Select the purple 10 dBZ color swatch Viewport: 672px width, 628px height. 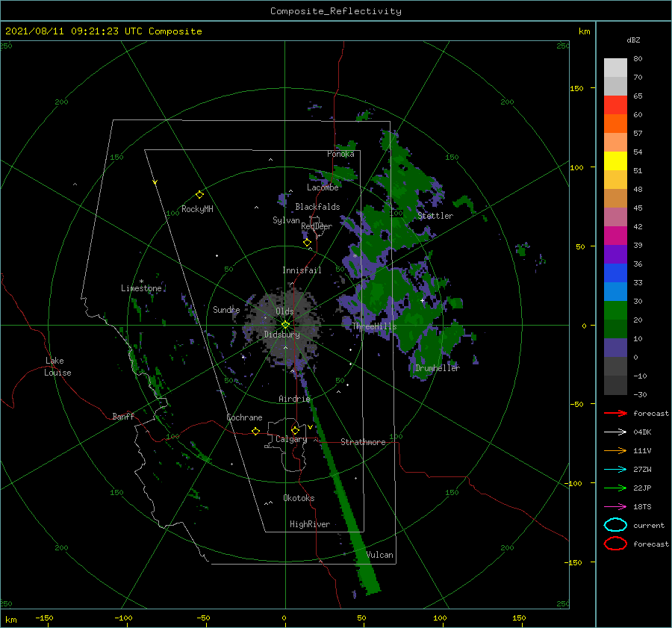point(615,347)
